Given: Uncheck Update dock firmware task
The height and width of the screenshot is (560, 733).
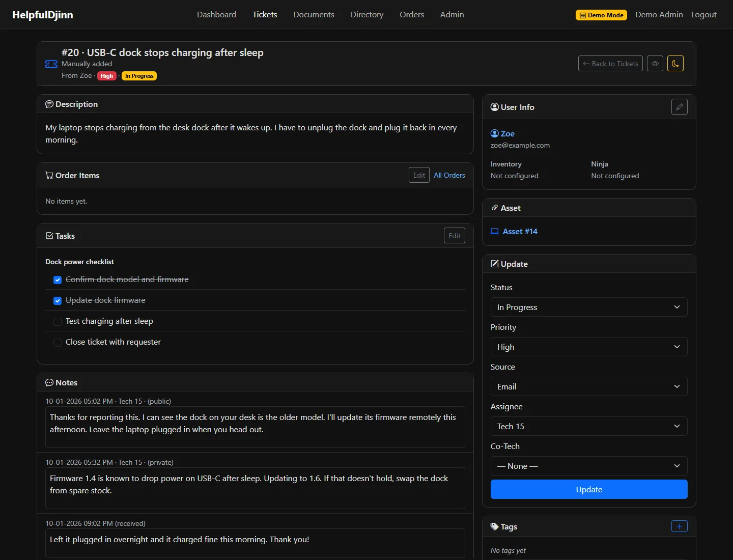Looking at the screenshot, I should point(58,300).
